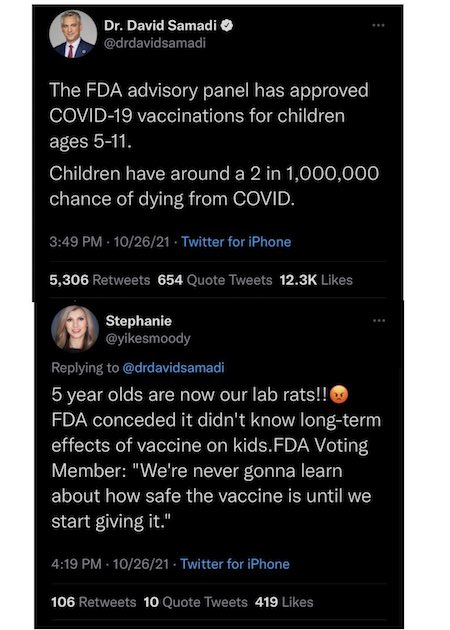Screen dimensions: 450x630
Task: Click the @drdavidsamadi handle under the name
Action: click(155, 43)
